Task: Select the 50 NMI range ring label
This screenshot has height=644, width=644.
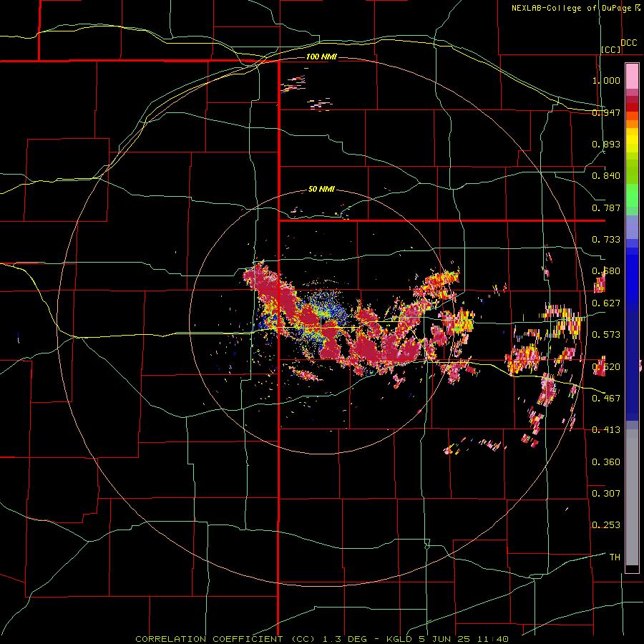Action: point(321,189)
